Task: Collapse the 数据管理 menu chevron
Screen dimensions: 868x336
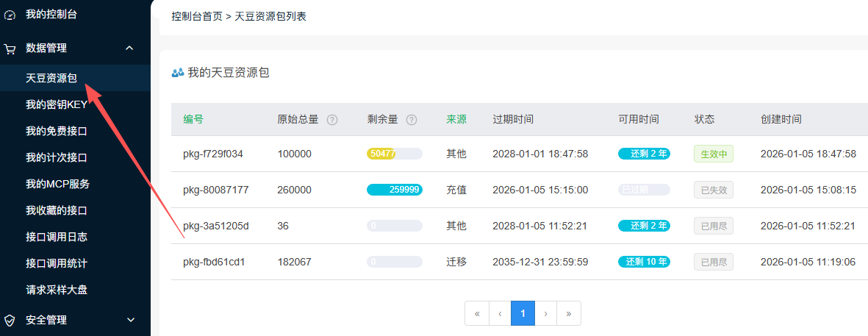Action: click(x=129, y=49)
